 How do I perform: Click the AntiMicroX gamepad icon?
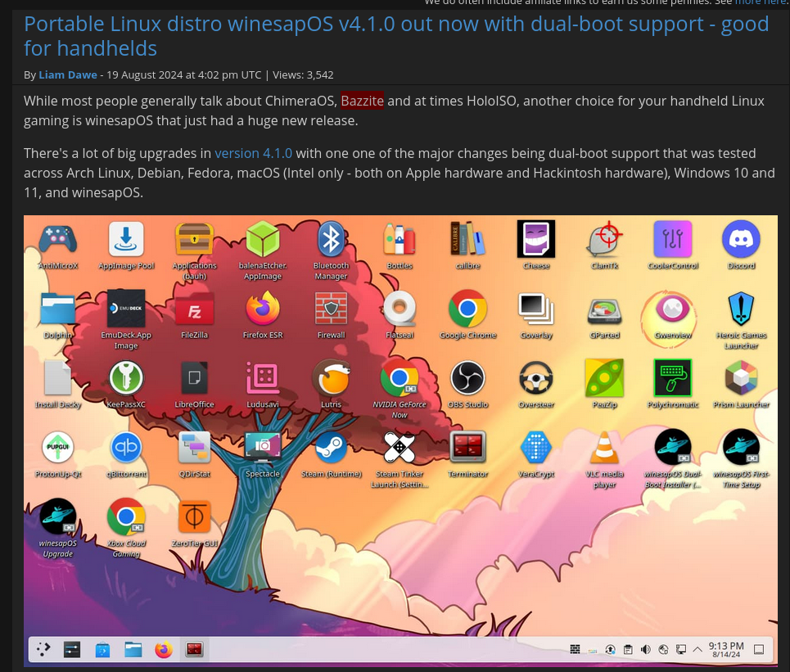click(58, 239)
